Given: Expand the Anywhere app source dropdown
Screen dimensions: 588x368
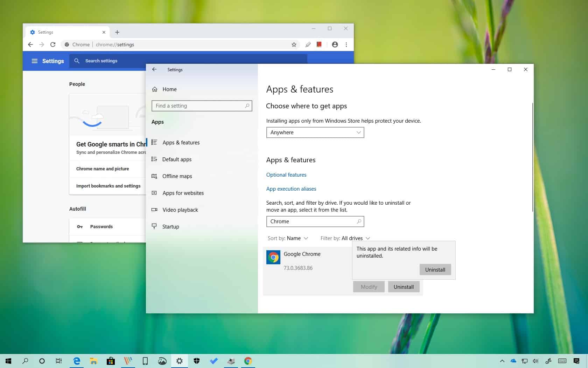Looking at the screenshot, I should click(315, 132).
